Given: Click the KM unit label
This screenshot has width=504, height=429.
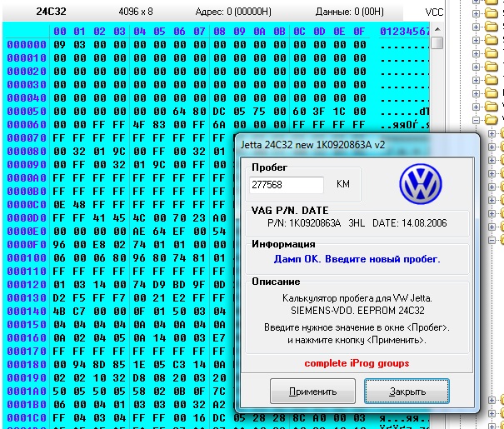Looking at the screenshot, I should [343, 184].
